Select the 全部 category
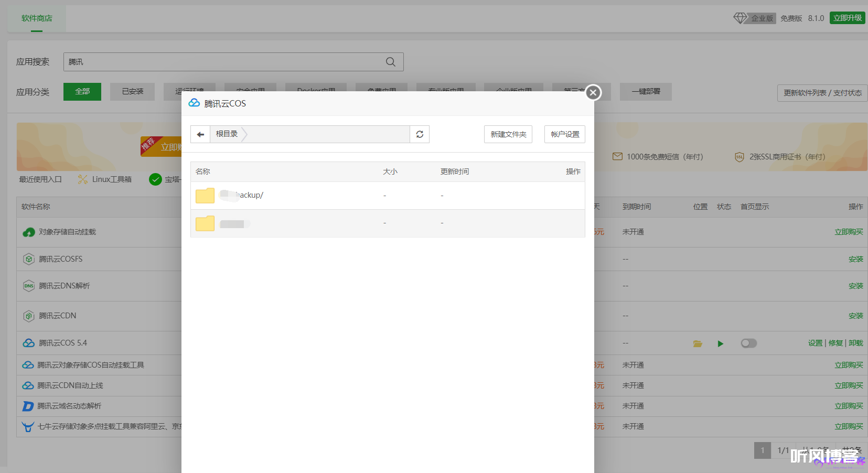Image resolution: width=868 pixels, height=473 pixels. (82, 92)
